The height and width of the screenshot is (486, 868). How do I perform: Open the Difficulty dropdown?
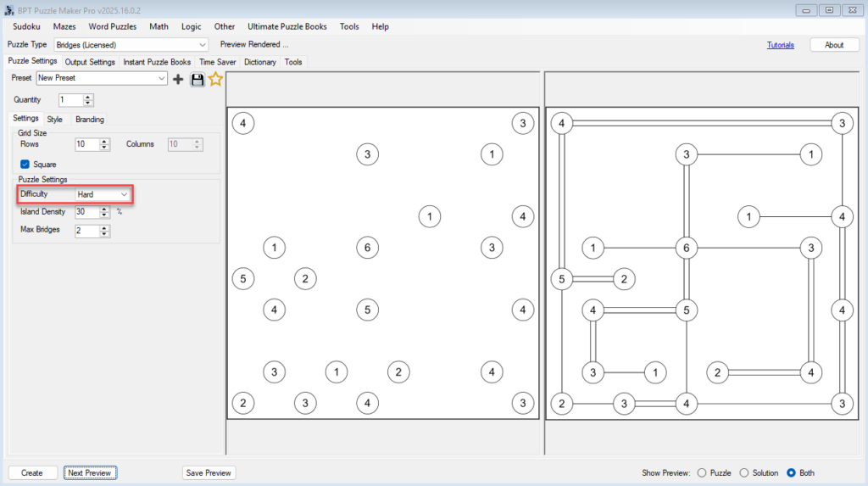124,194
